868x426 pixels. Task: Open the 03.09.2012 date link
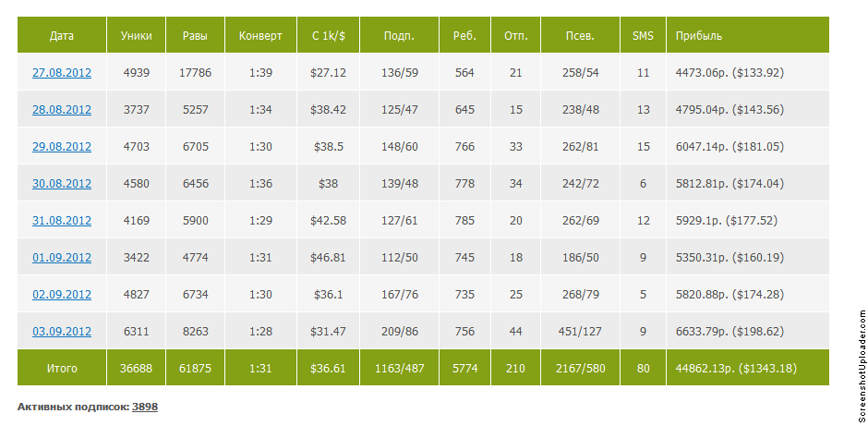pos(62,331)
